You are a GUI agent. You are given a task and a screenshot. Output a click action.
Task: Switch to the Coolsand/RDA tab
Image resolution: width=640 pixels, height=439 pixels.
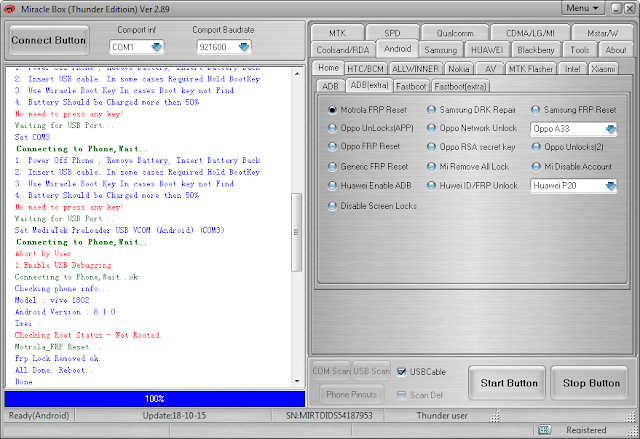(x=343, y=50)
